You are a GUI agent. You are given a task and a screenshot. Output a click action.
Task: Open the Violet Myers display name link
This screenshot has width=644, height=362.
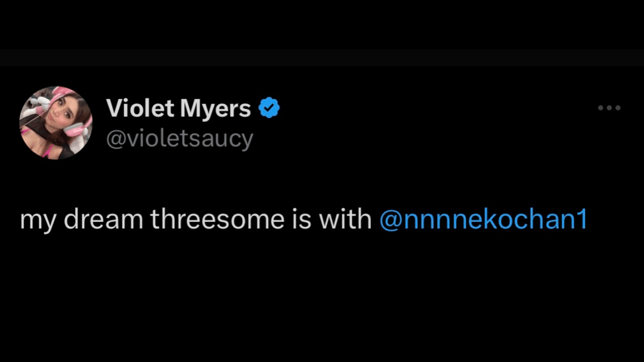(178, 109)
